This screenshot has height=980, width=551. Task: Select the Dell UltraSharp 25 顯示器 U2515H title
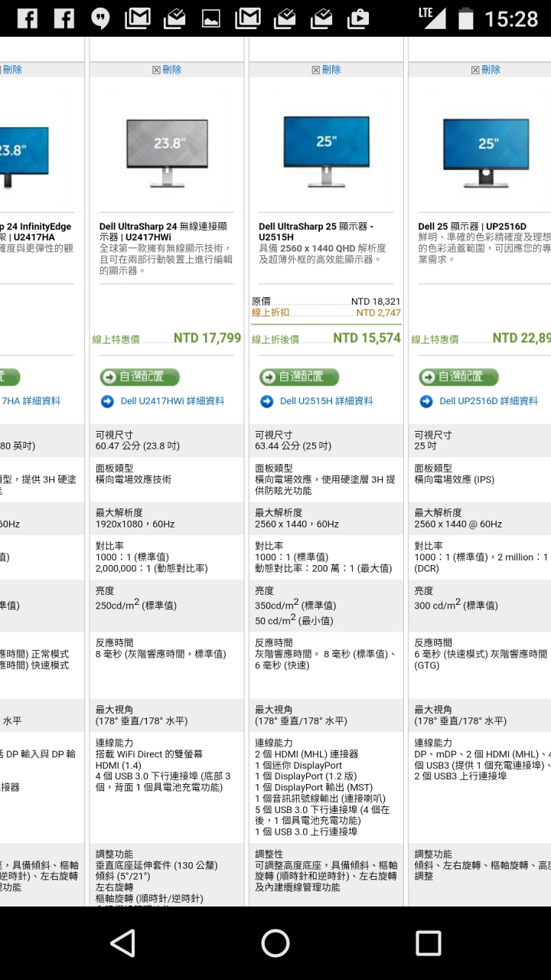coord(316,232)
